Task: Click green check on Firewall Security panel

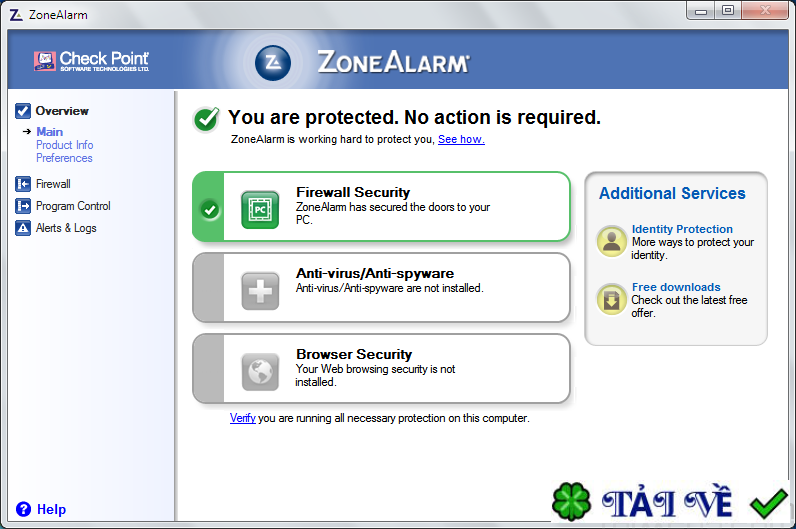Action: (x=209, y=209)
